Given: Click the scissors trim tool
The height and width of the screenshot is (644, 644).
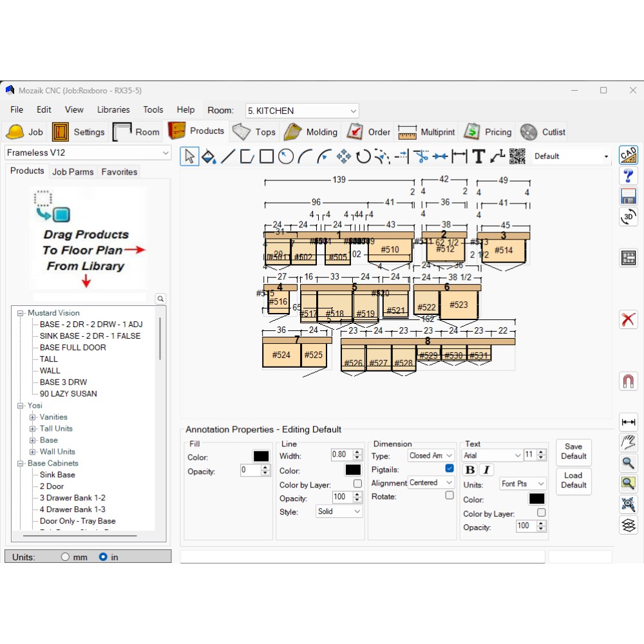Looking at the screenshot, I should pos(421,156).
